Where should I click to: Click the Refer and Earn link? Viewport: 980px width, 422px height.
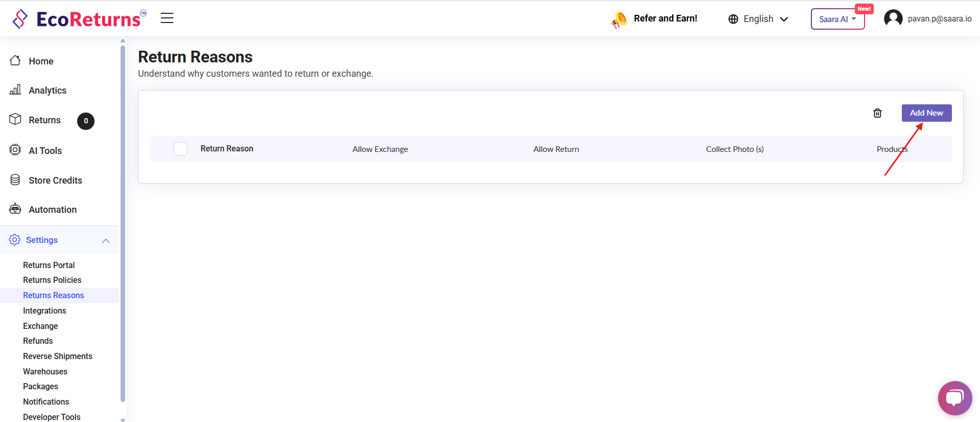[x=665, y=18]
